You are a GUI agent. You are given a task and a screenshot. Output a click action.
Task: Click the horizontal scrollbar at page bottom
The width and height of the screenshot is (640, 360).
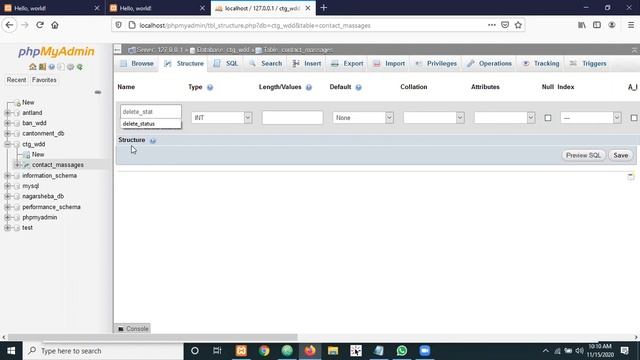click(x=153, y=338)
